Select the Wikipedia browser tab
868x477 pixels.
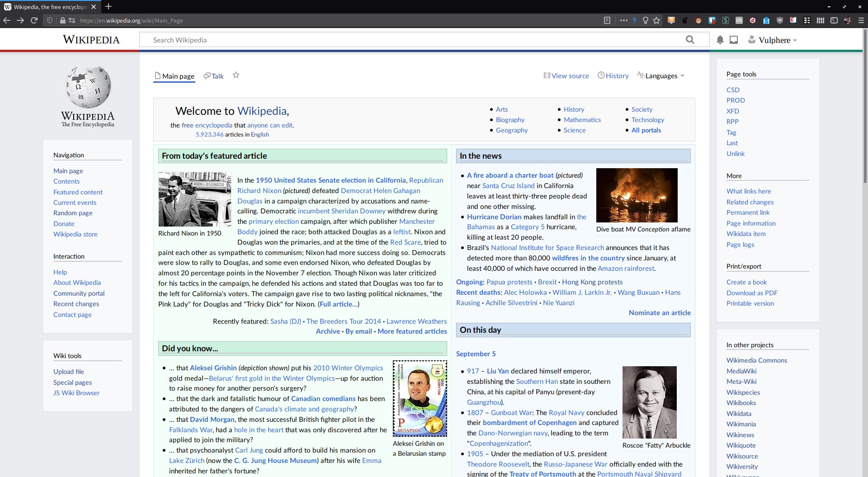pyautogui.click(x=50, y=7)
